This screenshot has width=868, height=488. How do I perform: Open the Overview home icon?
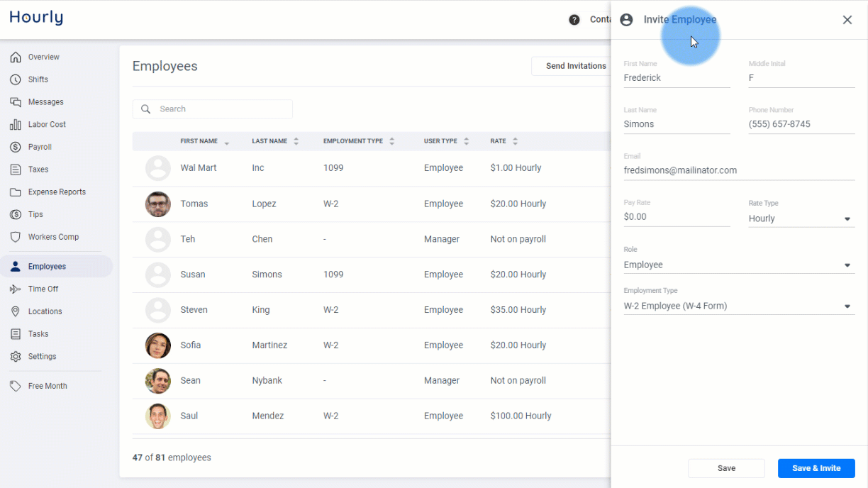[16, 57]
